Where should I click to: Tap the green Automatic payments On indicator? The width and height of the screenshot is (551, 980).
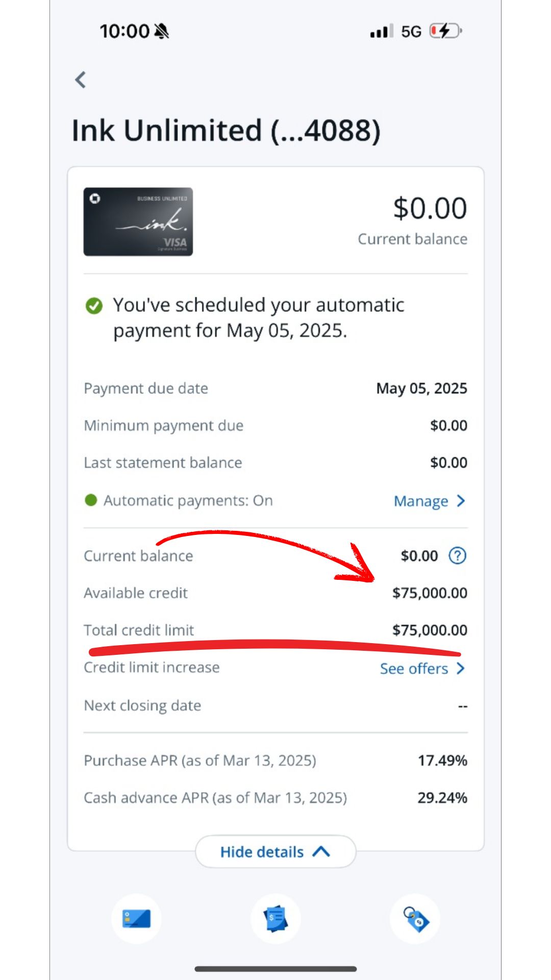point(91,500)
